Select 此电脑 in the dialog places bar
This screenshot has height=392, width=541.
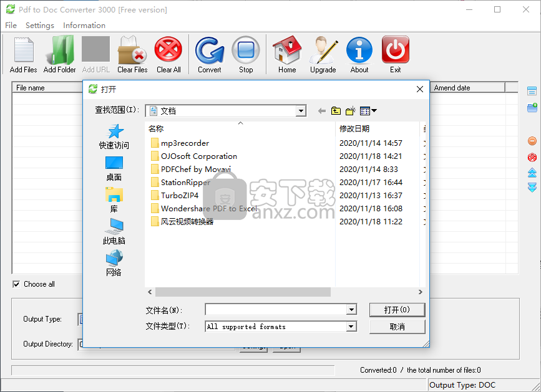pyautogui.click(x=114, y=232)
